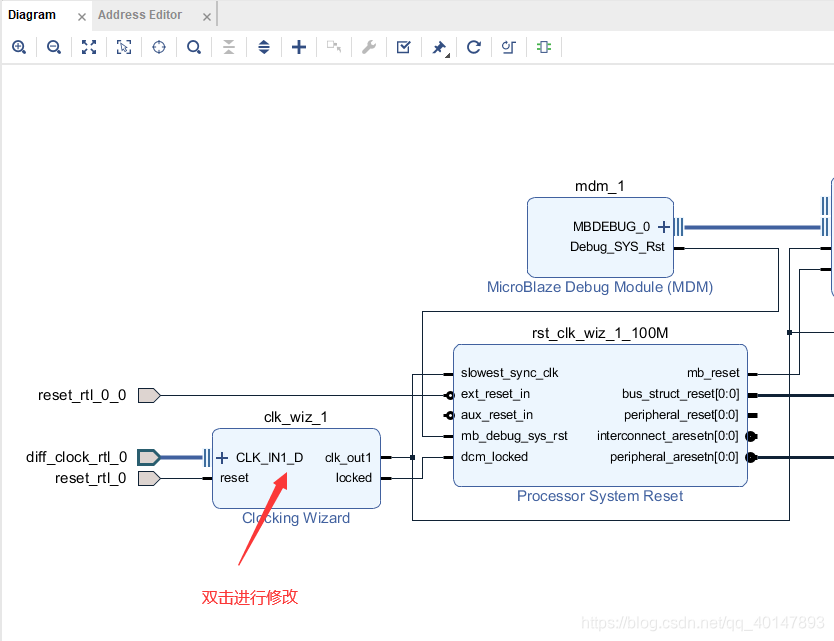Expand the MBDEBUG_0 interface pin on mdm_1

[663, 227]
